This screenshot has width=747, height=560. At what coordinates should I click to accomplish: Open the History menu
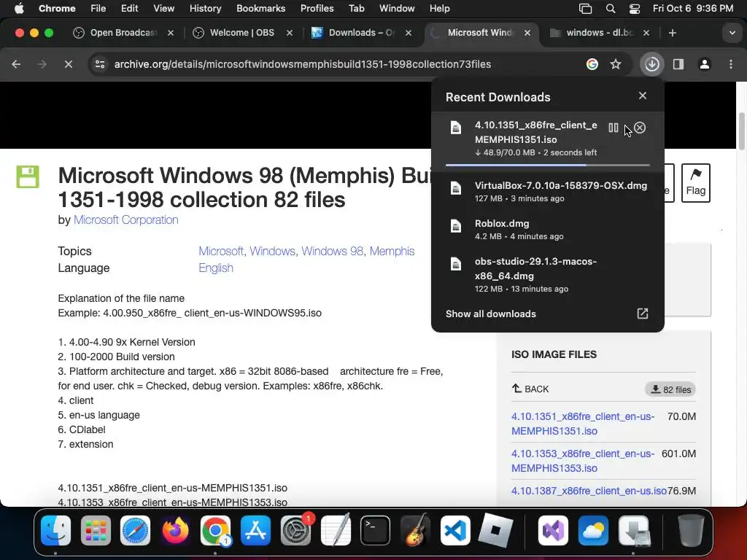click(205, 8)
